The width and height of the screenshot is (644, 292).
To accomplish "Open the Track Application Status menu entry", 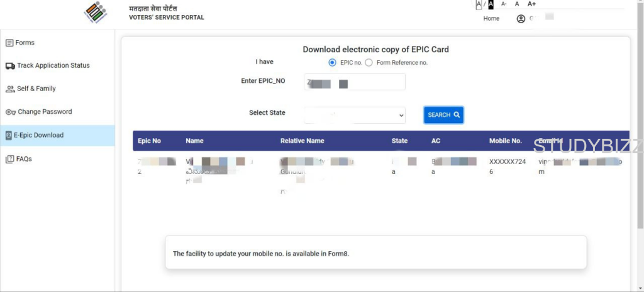I will coord(53,66).
